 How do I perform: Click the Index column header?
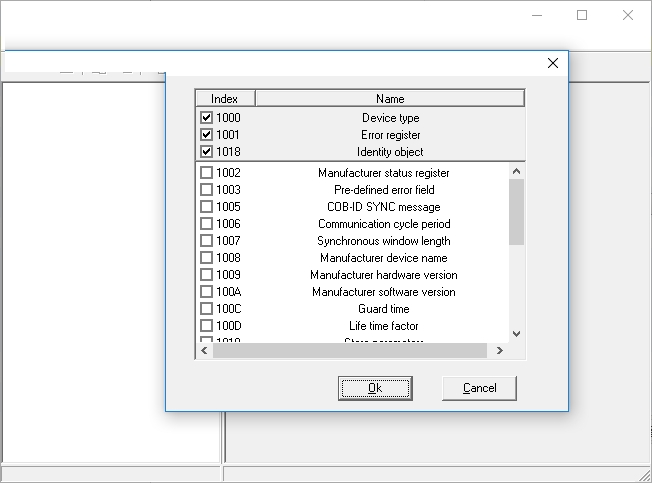(225, 99)
